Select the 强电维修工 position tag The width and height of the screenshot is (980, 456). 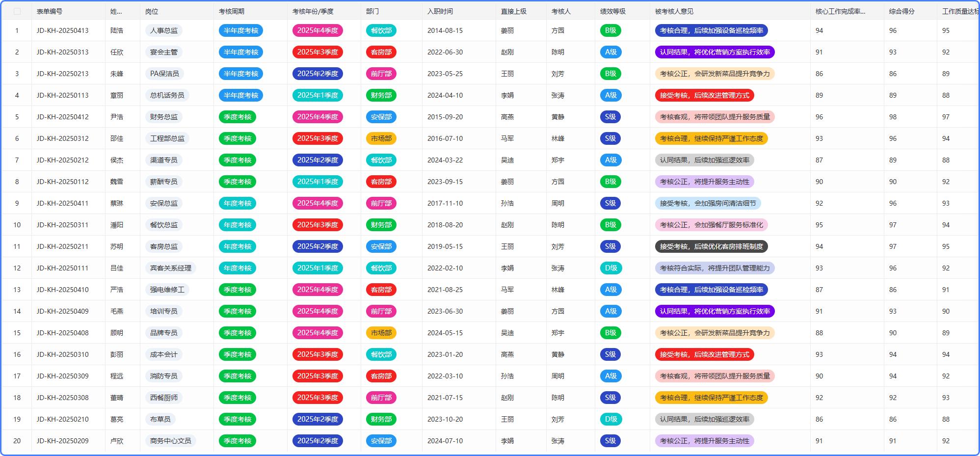click(x=167, y=290)
